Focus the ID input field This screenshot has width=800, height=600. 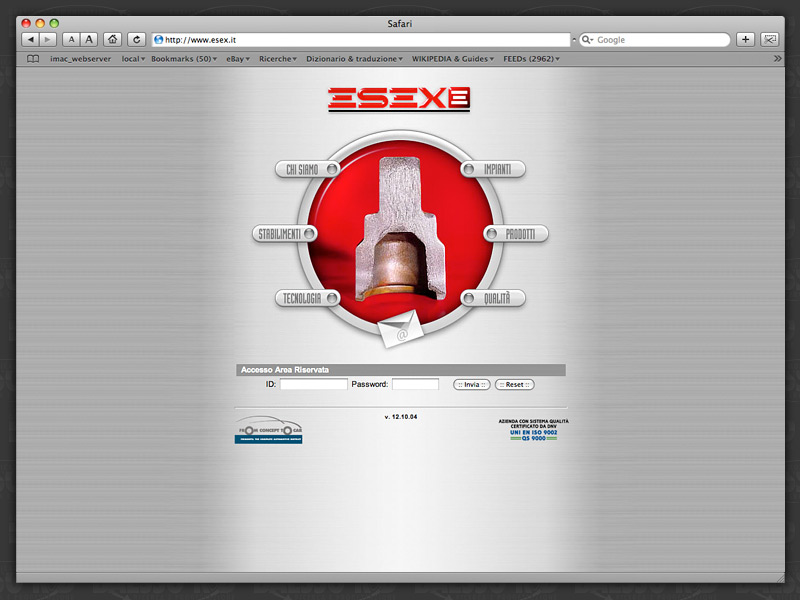[314, 384]
